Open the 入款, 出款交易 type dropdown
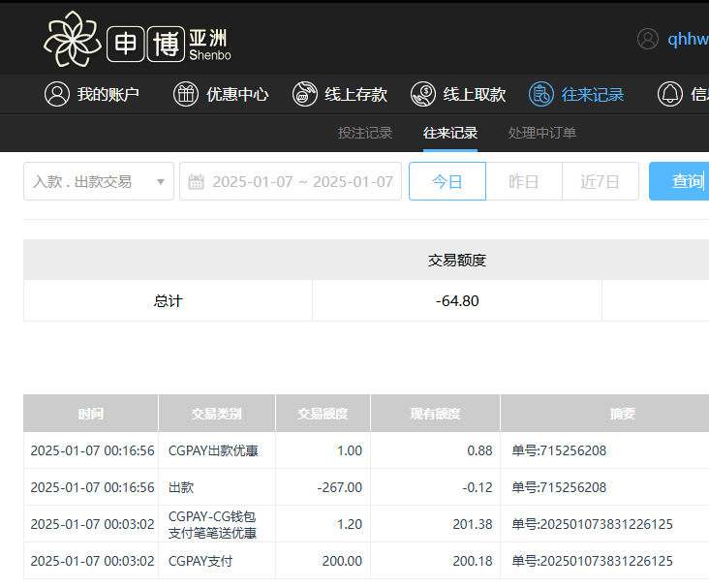Screen dimensions: 709x588 [89, 181]
